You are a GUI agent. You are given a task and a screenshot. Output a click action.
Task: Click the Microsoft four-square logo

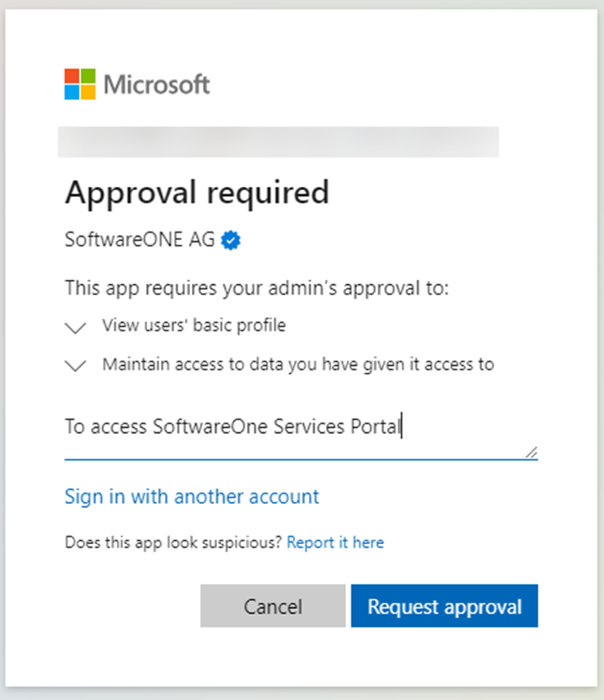point(81,84)
